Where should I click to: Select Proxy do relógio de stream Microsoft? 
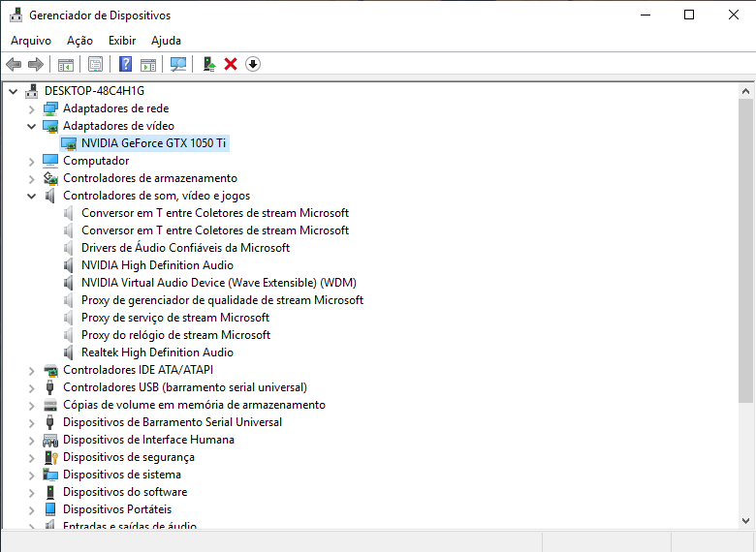pyautogui.click(x=175, y=335)
